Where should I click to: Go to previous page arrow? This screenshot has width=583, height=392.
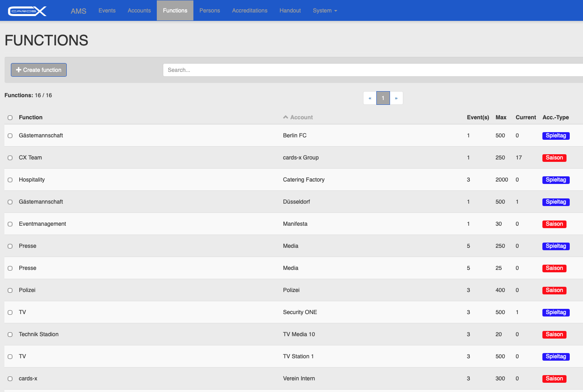[x=370, y=98]
